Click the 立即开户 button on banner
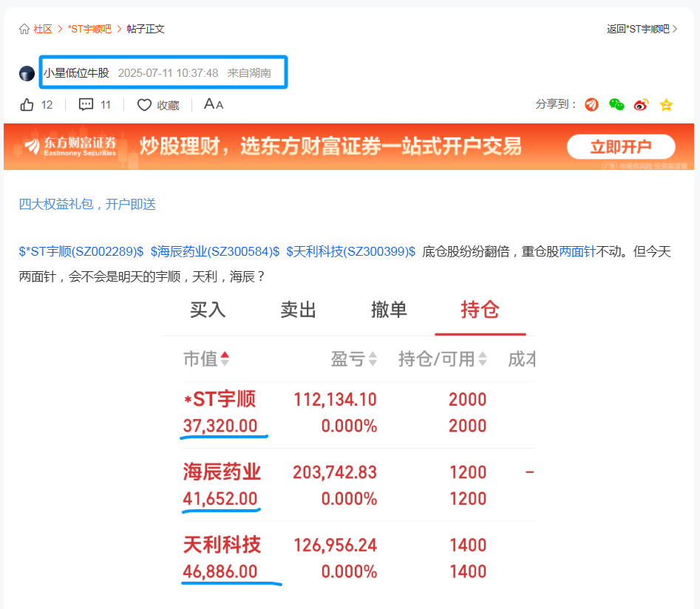This screenshot has width=700, height=609. (620, 146)
